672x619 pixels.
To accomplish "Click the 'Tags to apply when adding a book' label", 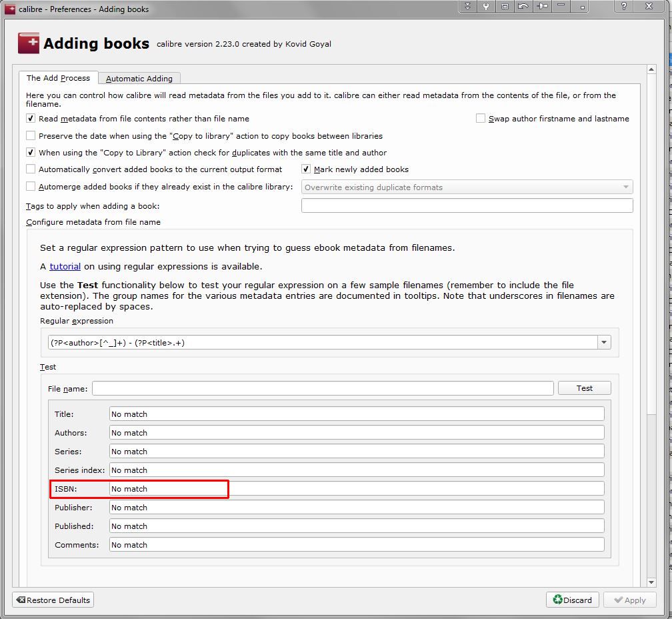I will tap(93, 205).
